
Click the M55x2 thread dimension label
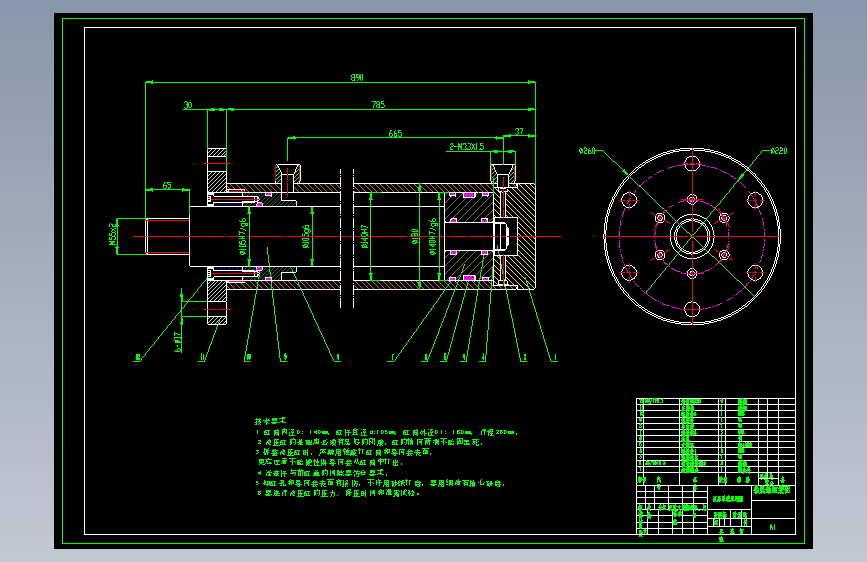[113, 235]
